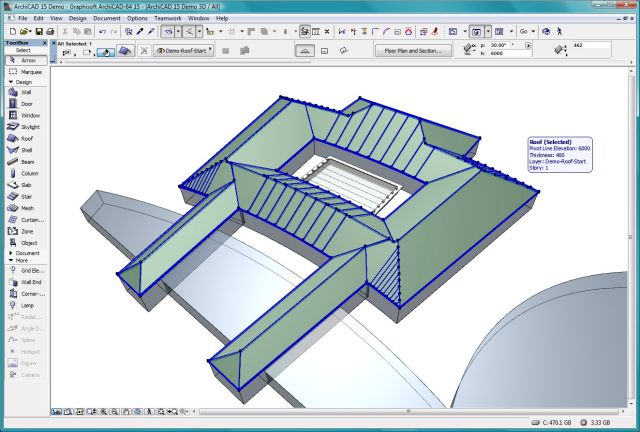The image size is (640, 432).
Task: Open the 3D window options dropdown arrow
Action: [488, 31]
